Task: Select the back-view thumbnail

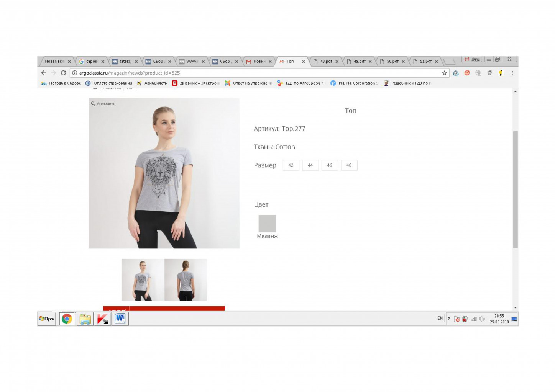Action: (x=186, y=280)
